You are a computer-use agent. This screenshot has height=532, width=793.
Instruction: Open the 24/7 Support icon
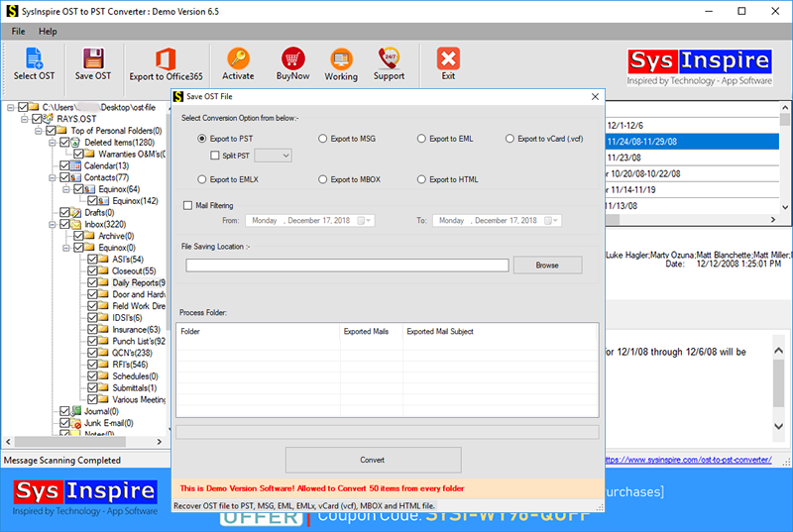click(x=389, y=62)
